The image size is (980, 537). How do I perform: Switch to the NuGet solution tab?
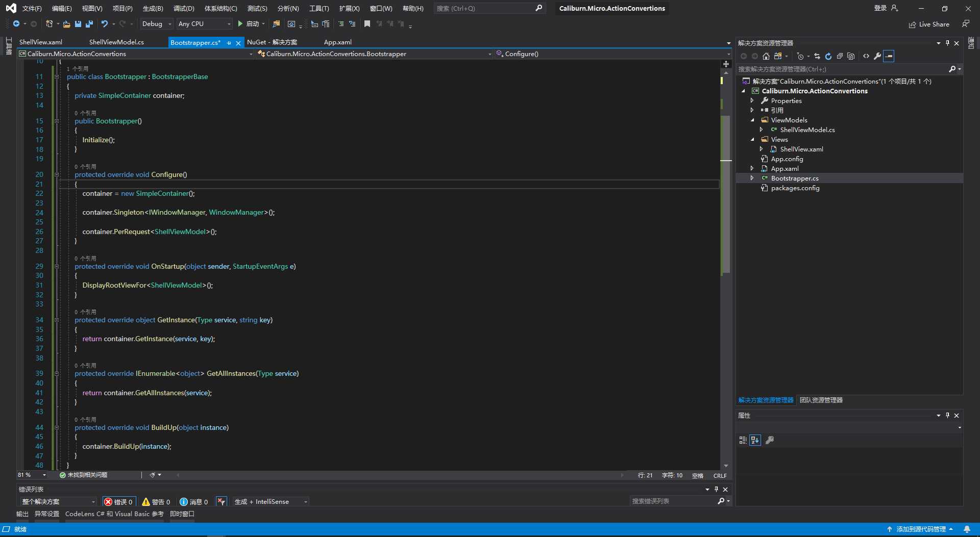point(272,42)
